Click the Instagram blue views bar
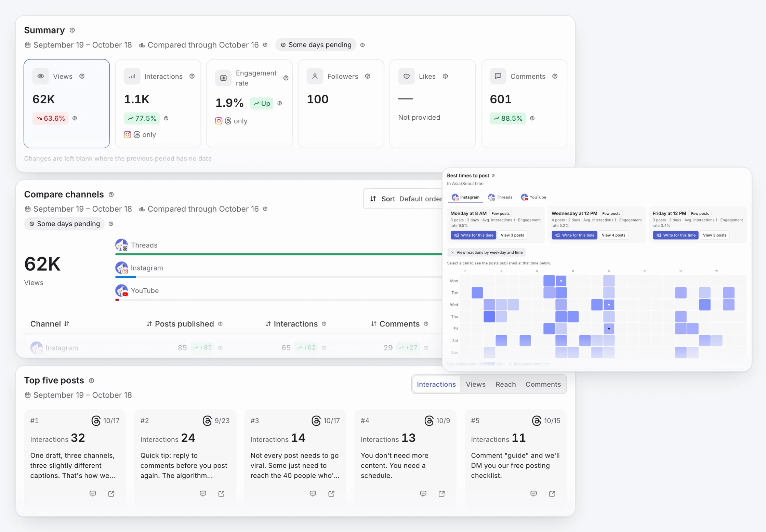Image resolution: width=766 pixels, height=532 pixels. point(126,277)
